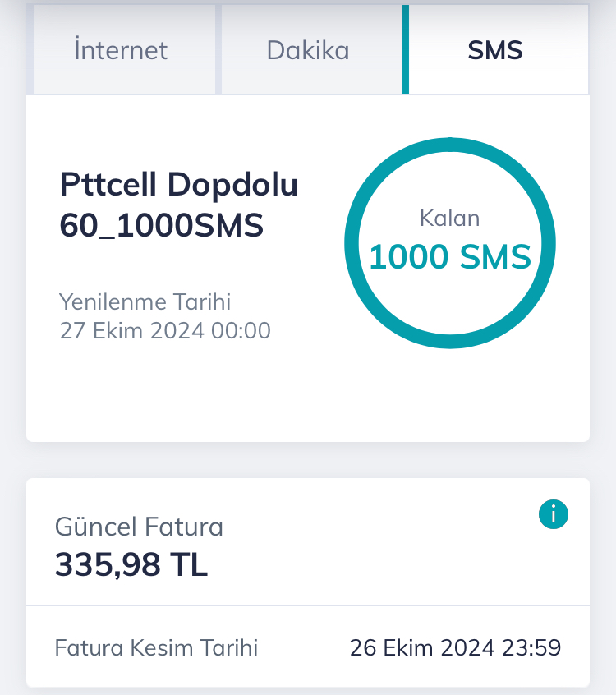
Task: Tap the Fatura Kesim Tarihi row label
Action: pyautogui.click(x=156, y=647)
